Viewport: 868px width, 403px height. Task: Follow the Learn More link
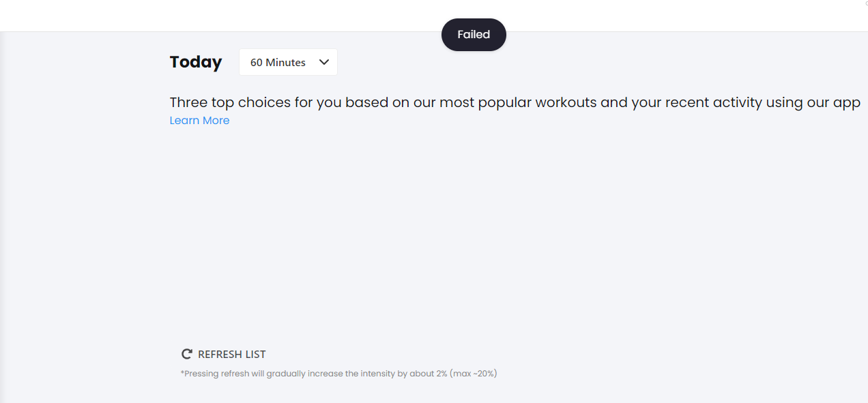pos(199,121)
